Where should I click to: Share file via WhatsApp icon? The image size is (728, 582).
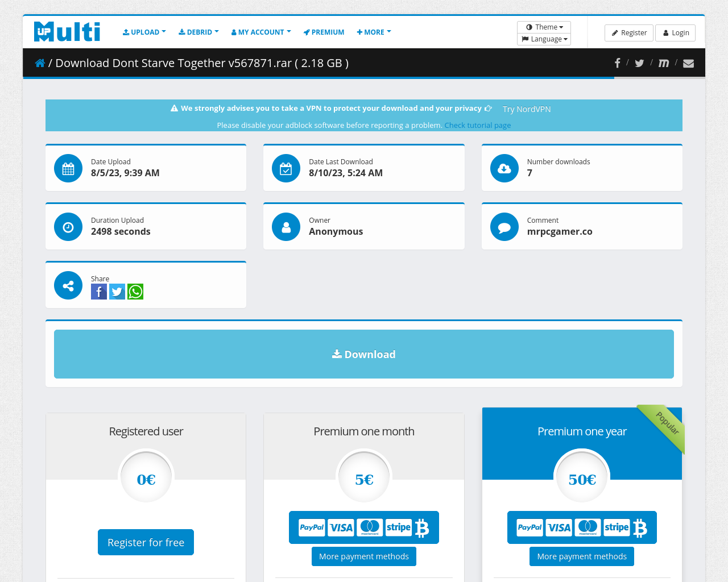coord(135,292)
